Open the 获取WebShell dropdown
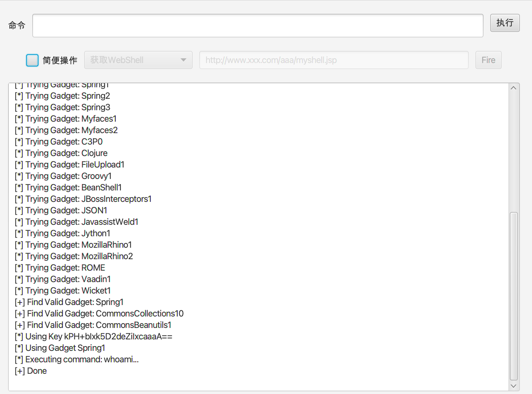The width and height of the screenshot is (532, 394). [138, 60]
